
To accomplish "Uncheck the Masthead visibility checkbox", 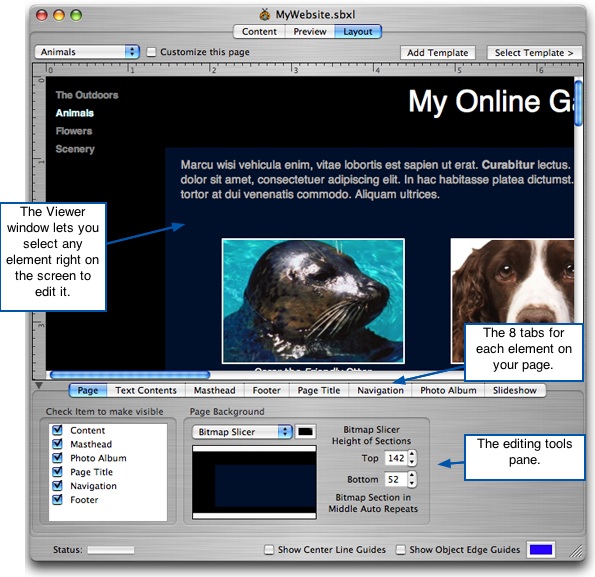I will click(57, 443).
